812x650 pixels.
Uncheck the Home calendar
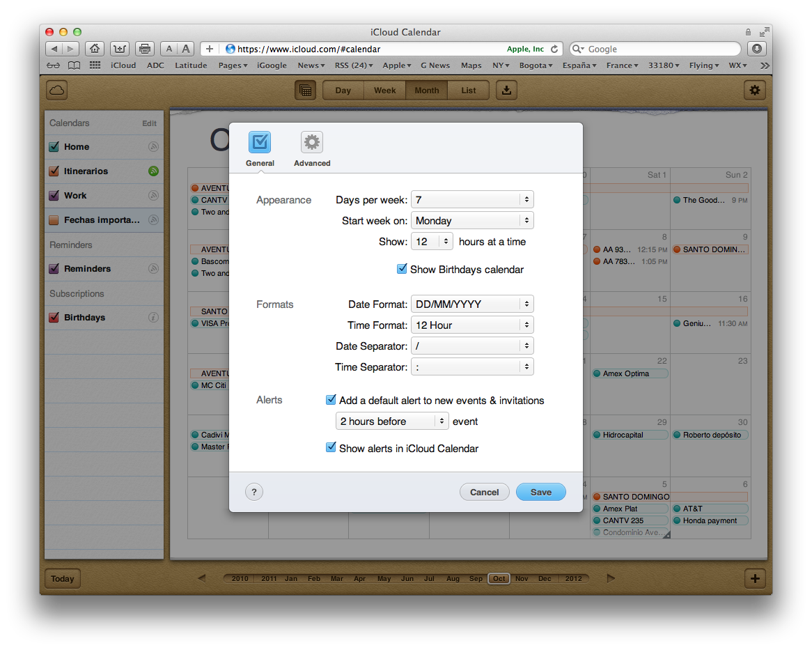coord(54,146)
